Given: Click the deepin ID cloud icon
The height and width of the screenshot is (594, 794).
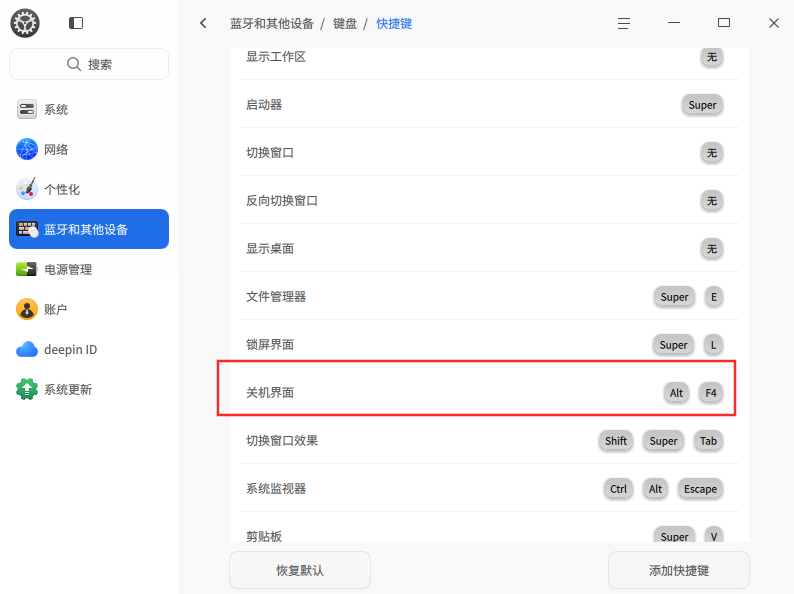Looking at the screenshot, I should click(27, 349).
